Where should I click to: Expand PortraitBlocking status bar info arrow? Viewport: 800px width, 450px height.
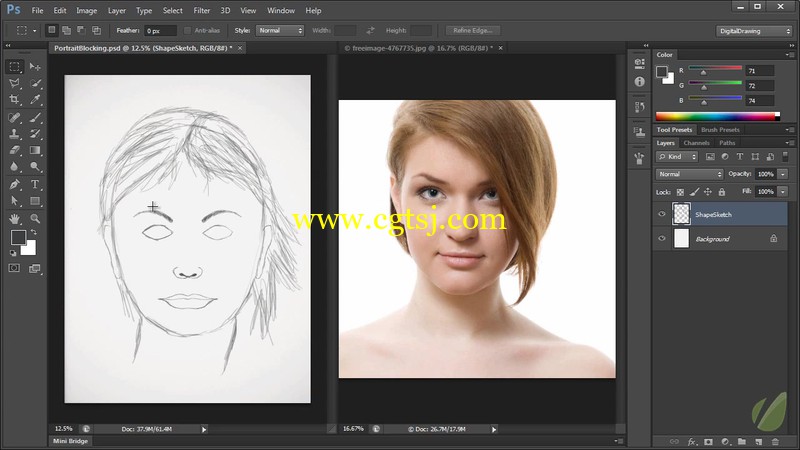(x=204, y=430)
